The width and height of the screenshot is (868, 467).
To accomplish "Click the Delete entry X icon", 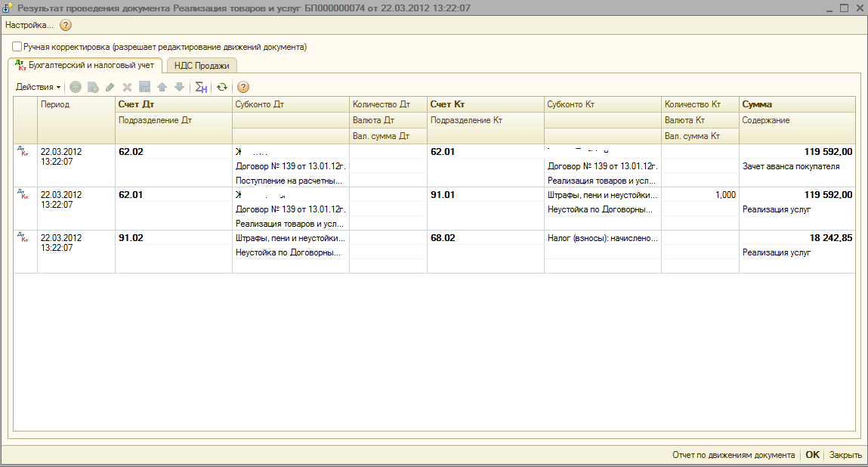I will point(127,87).
